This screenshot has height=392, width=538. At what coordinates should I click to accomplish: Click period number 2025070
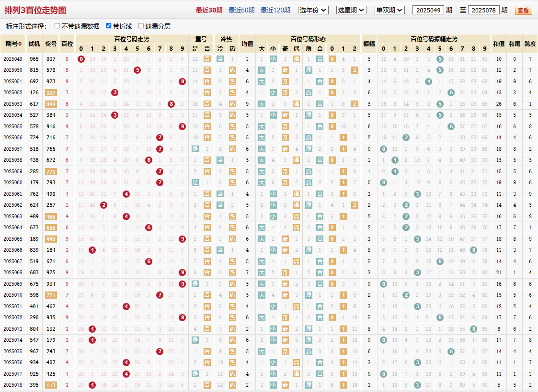pos(13,295)
